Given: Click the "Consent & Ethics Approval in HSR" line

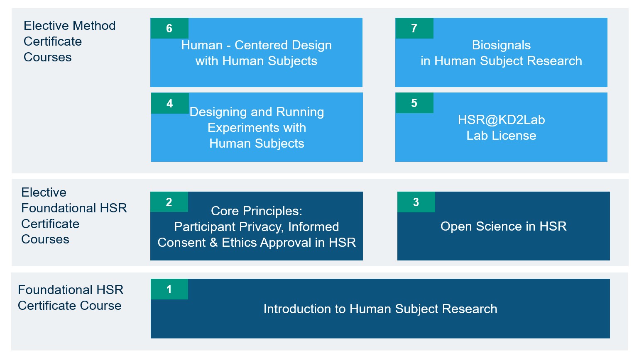Looking at the screenshot, I should click(x=257, y=243).
